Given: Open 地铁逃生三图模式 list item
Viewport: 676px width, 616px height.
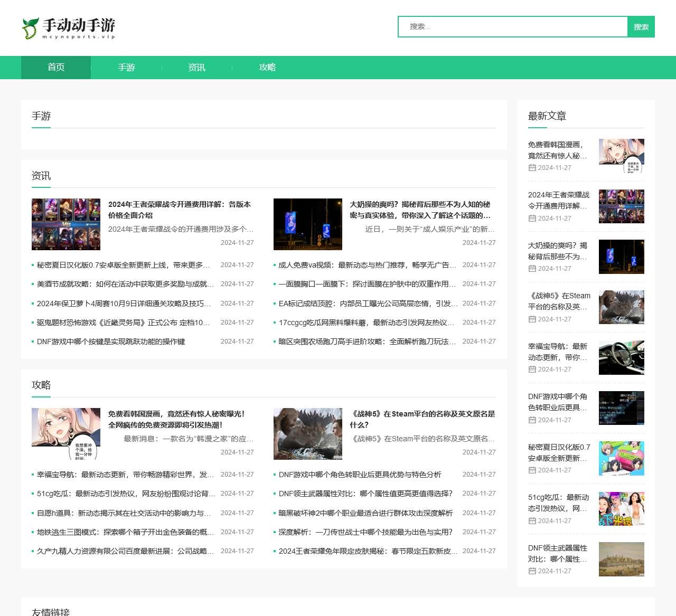Looking at the screenshot, I should (125, 532).
